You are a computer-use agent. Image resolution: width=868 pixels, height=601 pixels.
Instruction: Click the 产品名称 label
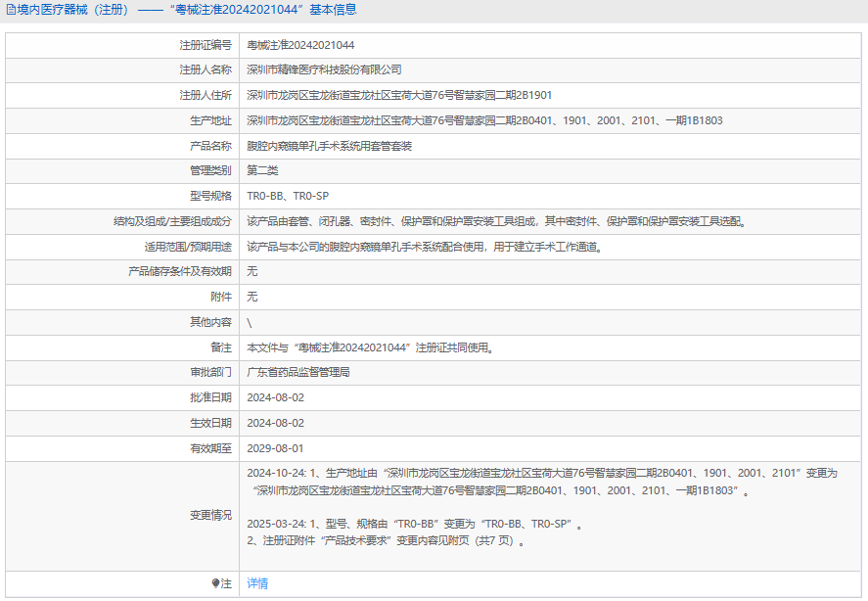click(211, 146)
